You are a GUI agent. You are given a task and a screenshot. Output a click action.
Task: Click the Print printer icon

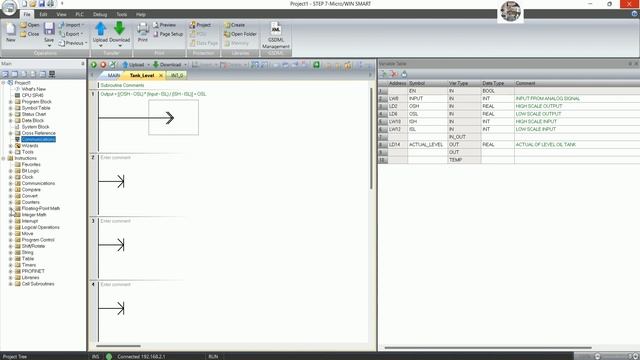pyautogui.click(x=142, y=29)
